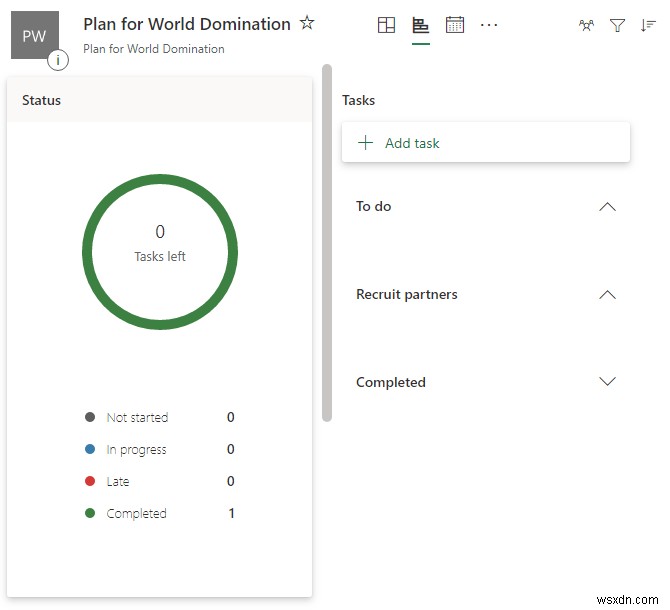Screen dimensions: 670x610
Task: Open the PW plan avatar tile
Action: point(35,35)
